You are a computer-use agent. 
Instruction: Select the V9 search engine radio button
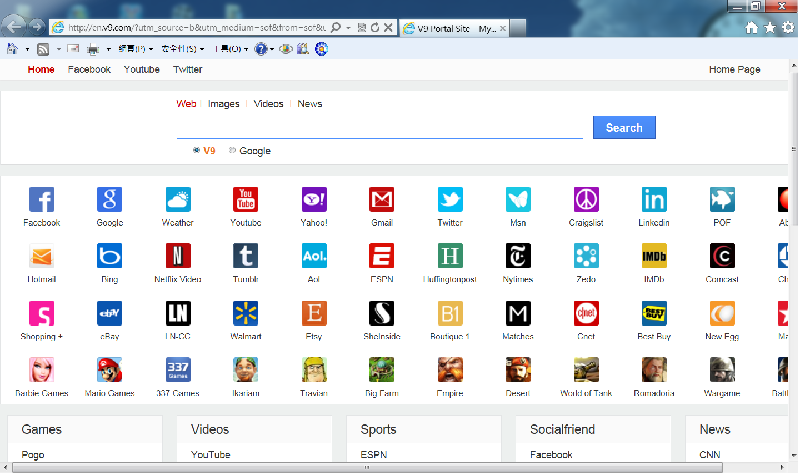(x=196, y=151)
